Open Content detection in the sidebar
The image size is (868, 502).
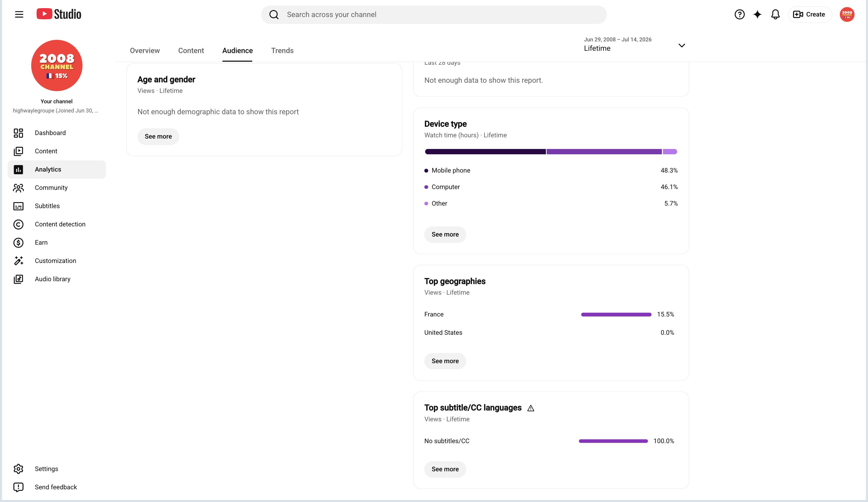pyautogui.click(x=57, y=224)
